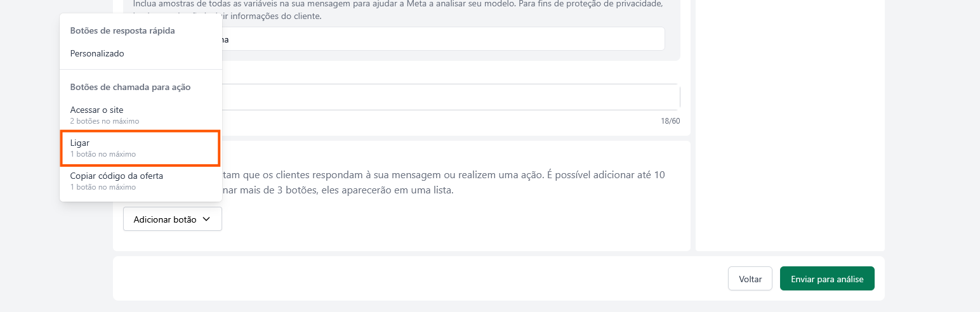Click the blank area left of Voltar

click(x=419, y=279)
